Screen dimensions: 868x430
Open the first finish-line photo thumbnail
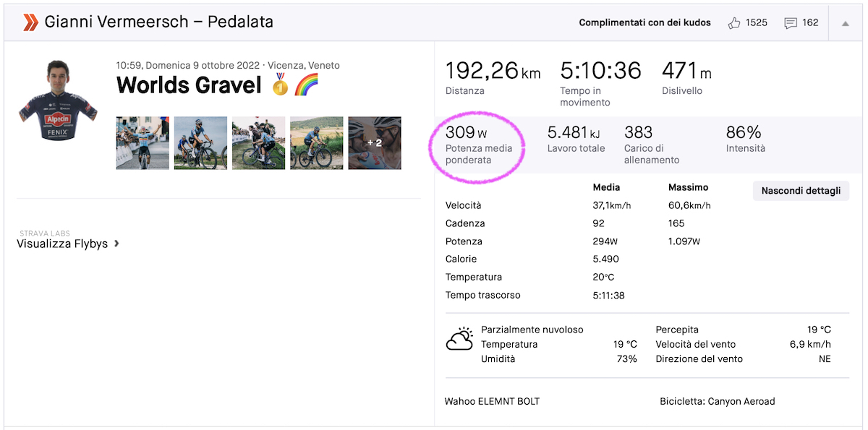[x=142, y=143]
